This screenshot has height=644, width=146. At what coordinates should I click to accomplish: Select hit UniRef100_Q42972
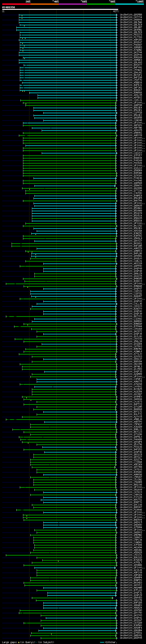[x=131, y=331]
